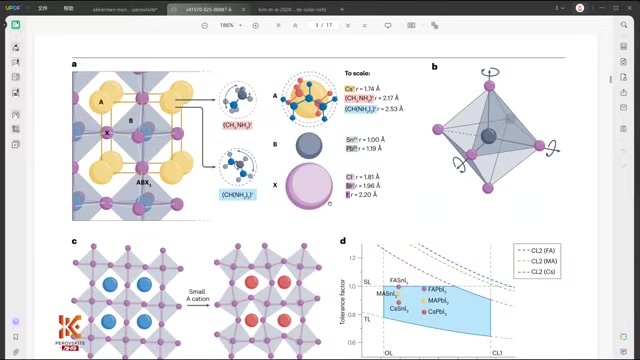Open the page layout view icon
Image resolution: width=640 pixels, height=360 pixels.
(x=411, y=25)
